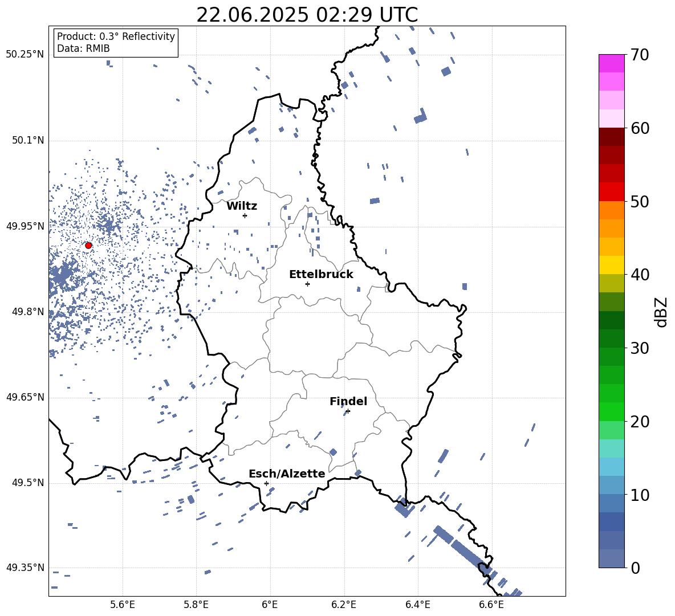Click the 49.8°N latitude label
The image size is (675, 616).
(x=28, y=312)
